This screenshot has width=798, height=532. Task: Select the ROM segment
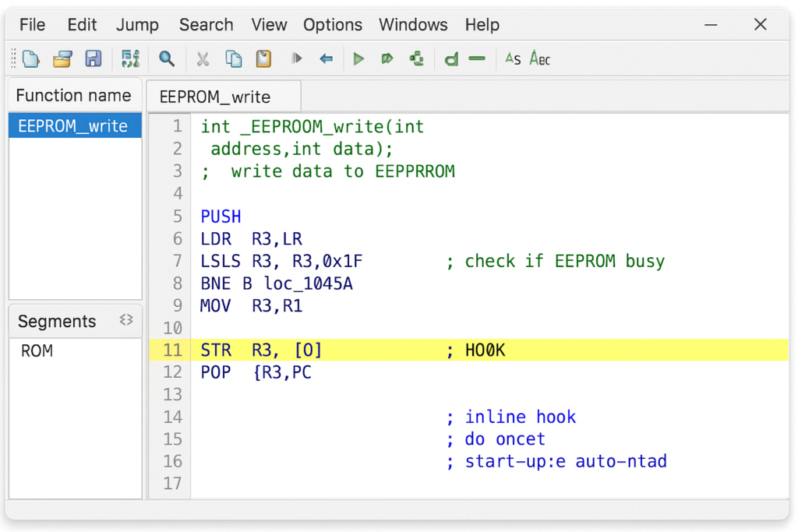(37, 351)
